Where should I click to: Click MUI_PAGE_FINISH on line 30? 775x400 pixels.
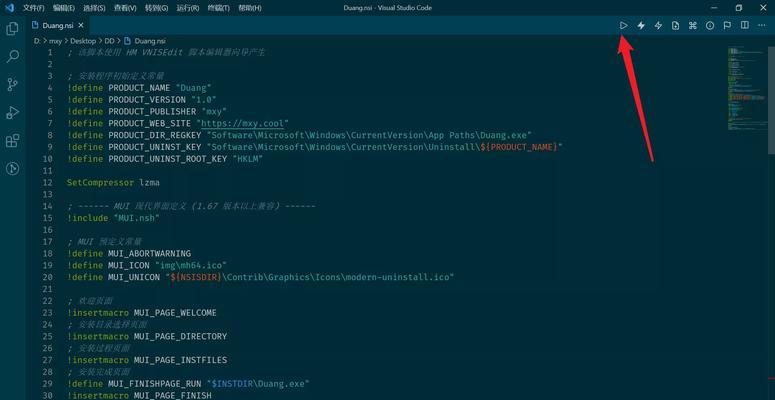(x=172, y=396)
